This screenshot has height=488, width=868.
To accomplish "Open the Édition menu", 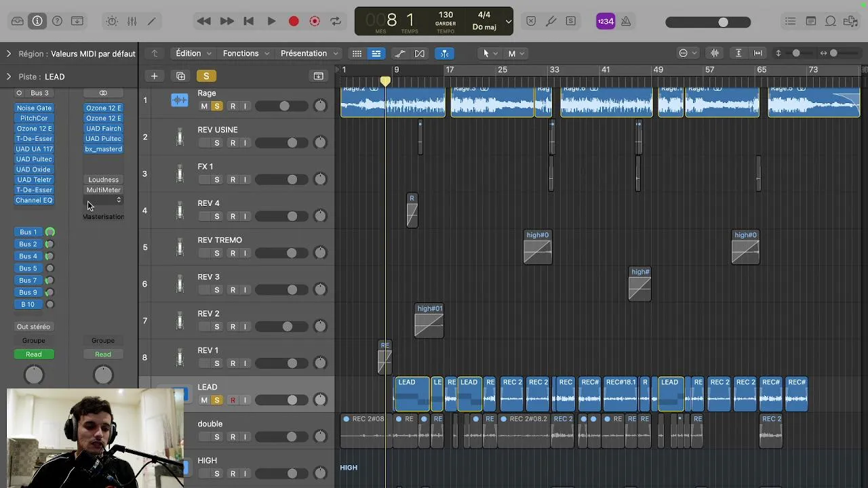I will tap(194, 54).
